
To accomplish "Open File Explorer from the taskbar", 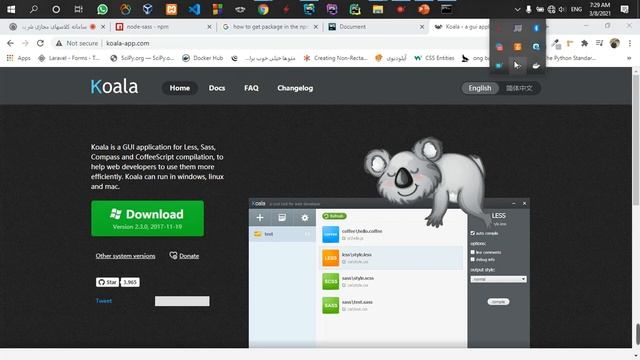I will [x=378, y=9].
